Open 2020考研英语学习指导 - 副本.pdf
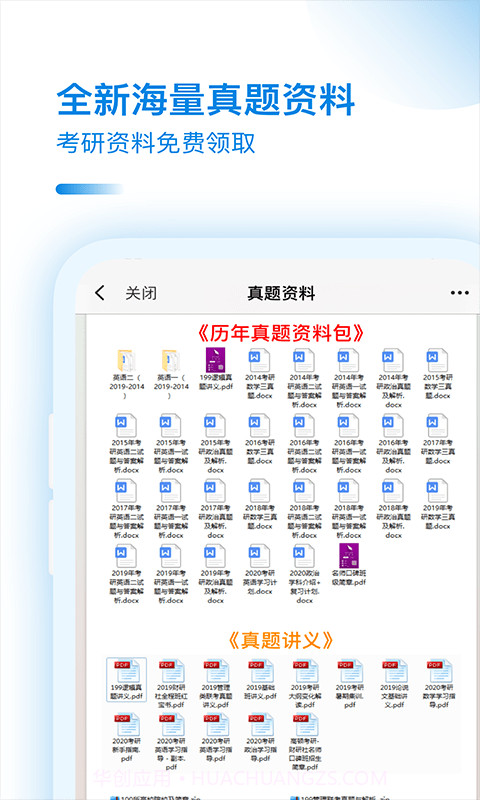 tap(171, 742)
